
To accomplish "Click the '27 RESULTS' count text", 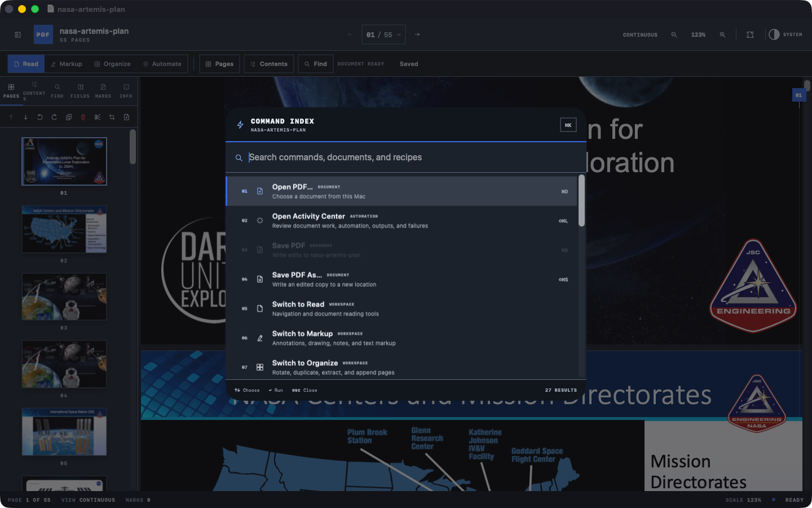I will tap(561, 390).
